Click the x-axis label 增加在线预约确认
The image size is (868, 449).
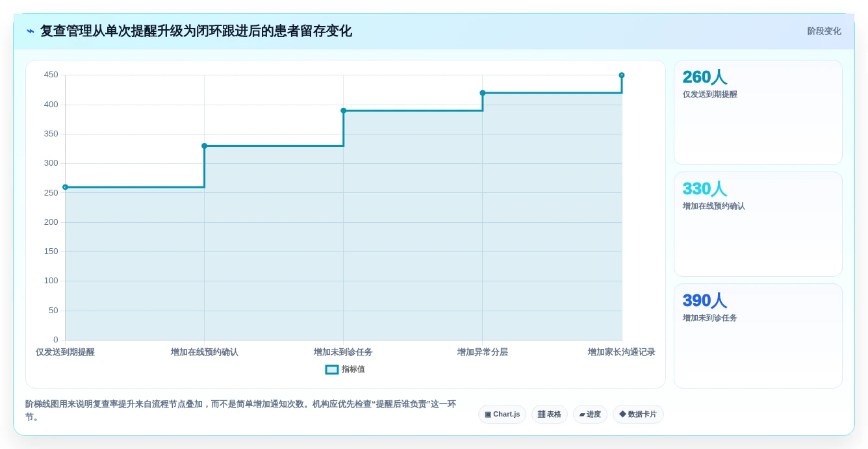[204, 352]
